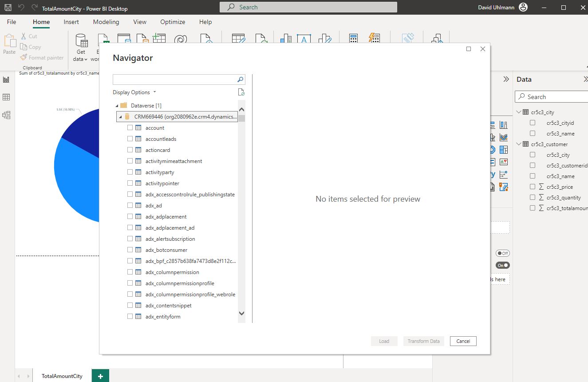The width and height of the screenshot is (588, 382).
Task: Click the CRM669446 database icon
Action: coord(127,116)
